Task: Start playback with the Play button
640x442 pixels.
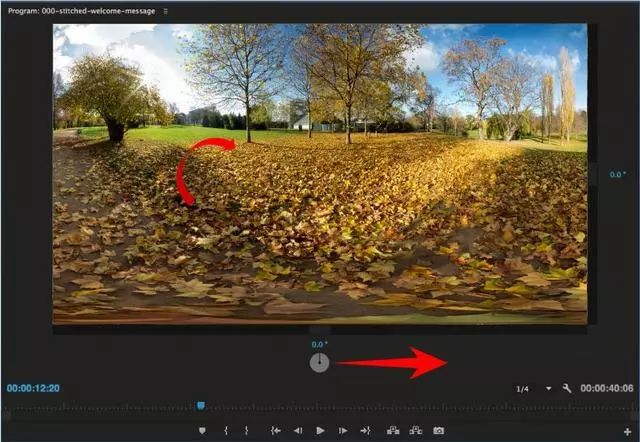Action: click(x=320, y=431)
